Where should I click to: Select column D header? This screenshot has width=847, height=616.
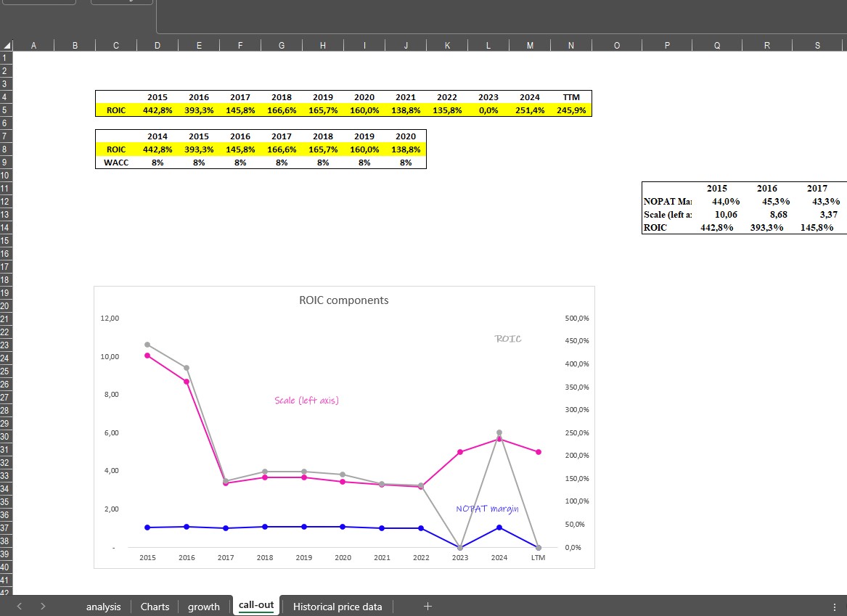point(157,45)
